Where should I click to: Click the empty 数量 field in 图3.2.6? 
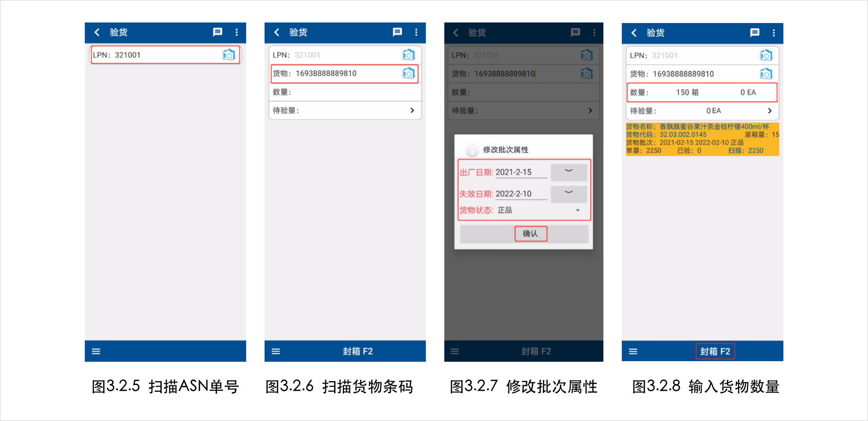point(345,92)
